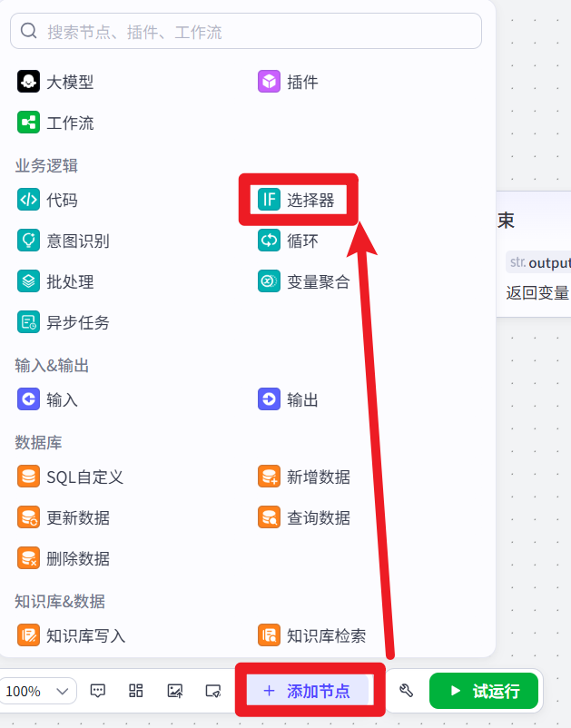The image size is (571, 728).
Task: Select the 插件 cube icon
Action: (x=269, y=82)
